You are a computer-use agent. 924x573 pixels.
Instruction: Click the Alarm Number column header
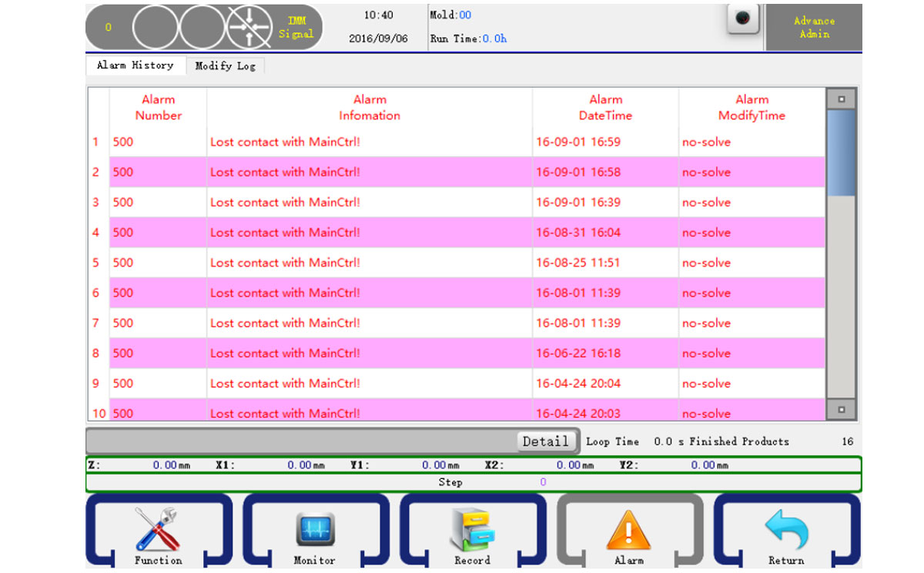coord(158,108)
